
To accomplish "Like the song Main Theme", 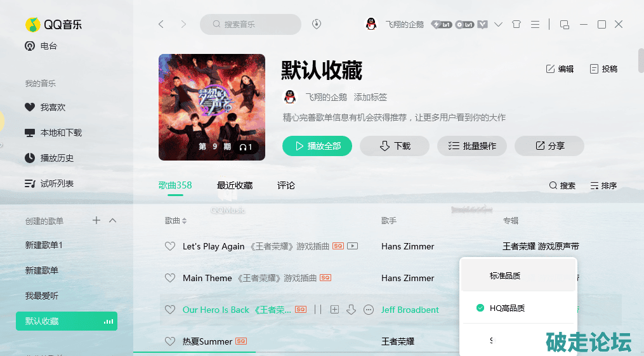I will 170,278.
